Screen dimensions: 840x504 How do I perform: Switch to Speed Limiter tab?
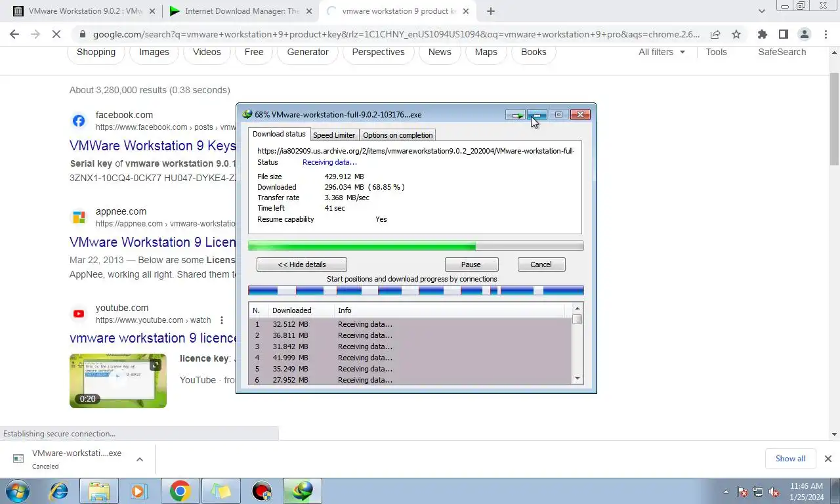tap(334, 135)
